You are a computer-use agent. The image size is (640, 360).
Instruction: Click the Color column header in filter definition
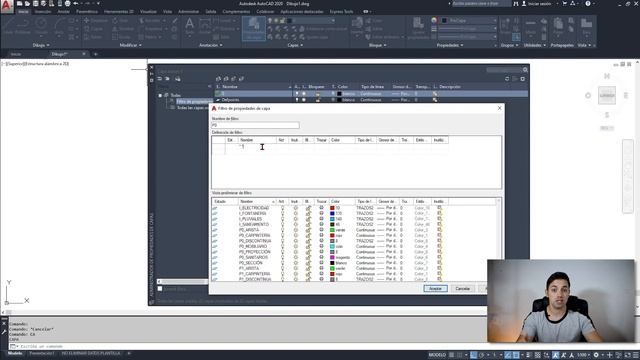pyautogui.click(x=342, y=140)
